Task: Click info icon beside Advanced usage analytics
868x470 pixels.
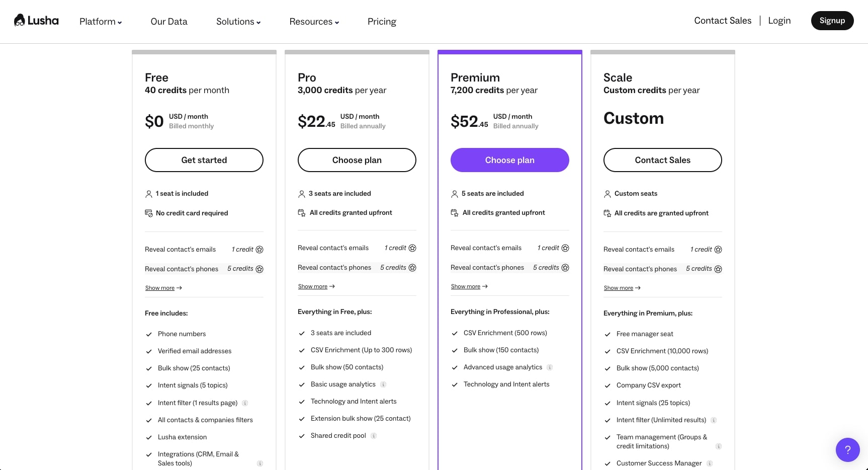Action: pos(550,367)
